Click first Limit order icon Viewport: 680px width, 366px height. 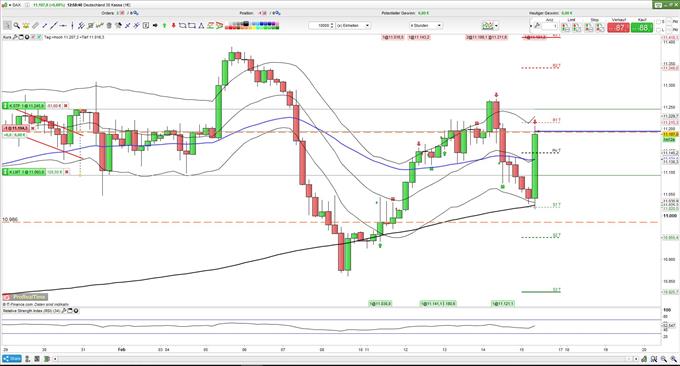pyautogui.click(x=566, y=28)
